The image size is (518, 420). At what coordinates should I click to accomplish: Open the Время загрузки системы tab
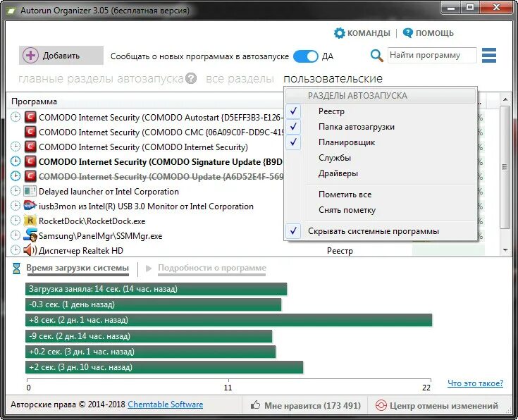(78, 268)
